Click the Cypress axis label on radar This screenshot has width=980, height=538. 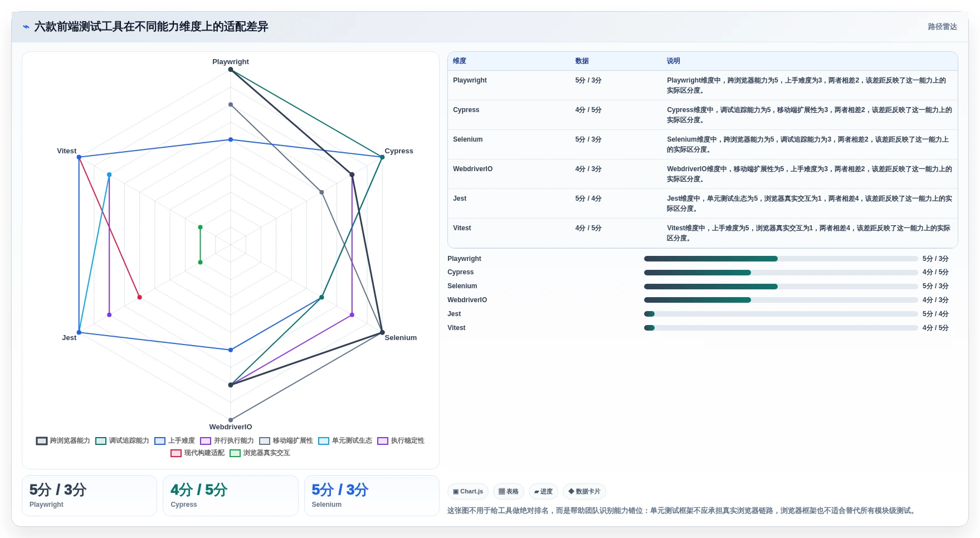[399, 151]
